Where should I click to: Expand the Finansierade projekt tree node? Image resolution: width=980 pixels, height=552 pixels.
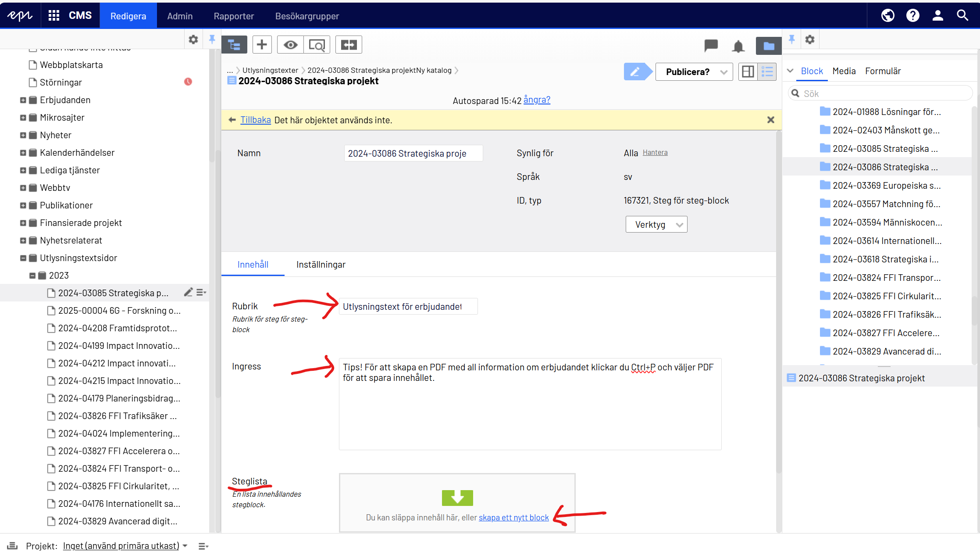click(23, 223)
